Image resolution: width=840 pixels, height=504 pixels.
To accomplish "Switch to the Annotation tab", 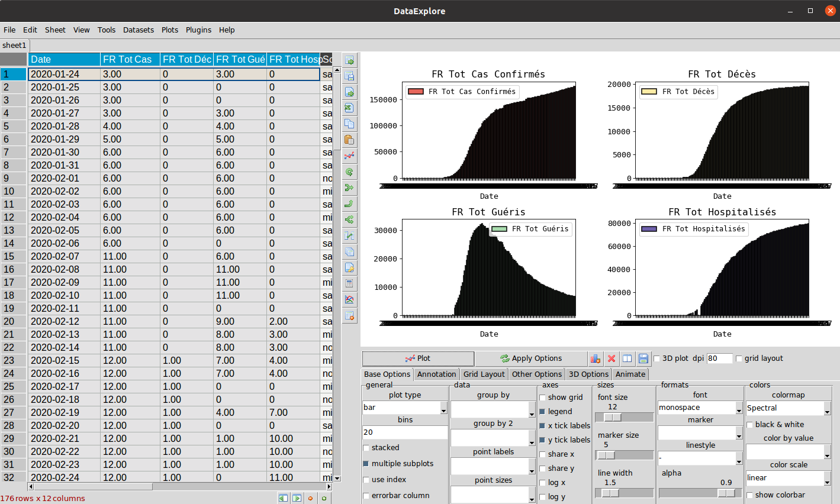I will tap(437, 374).
